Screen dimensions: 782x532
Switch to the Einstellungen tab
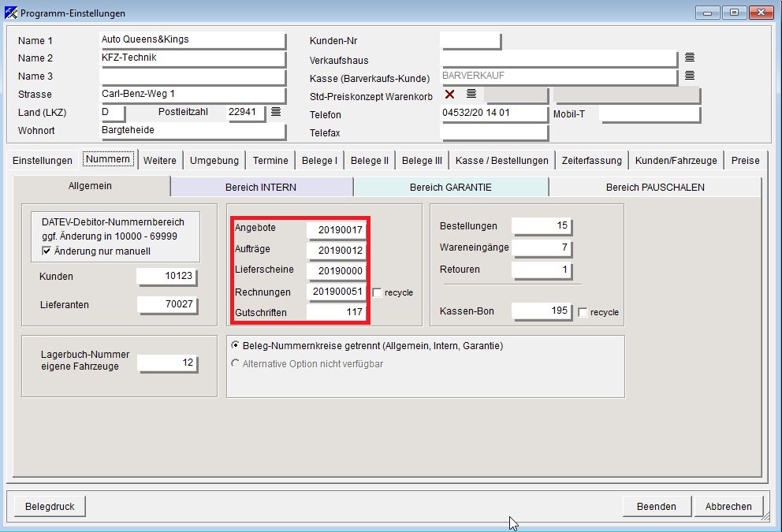pos(43,160)
